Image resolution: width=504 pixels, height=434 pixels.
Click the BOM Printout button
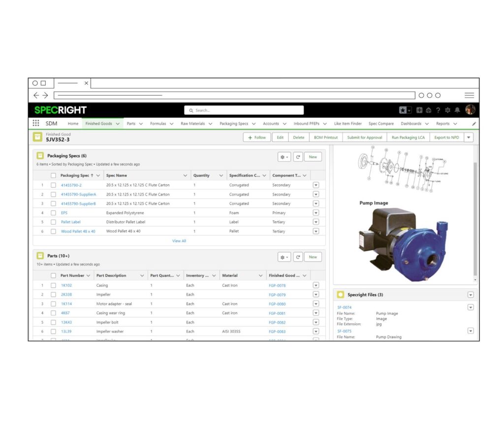pos(326,137)
